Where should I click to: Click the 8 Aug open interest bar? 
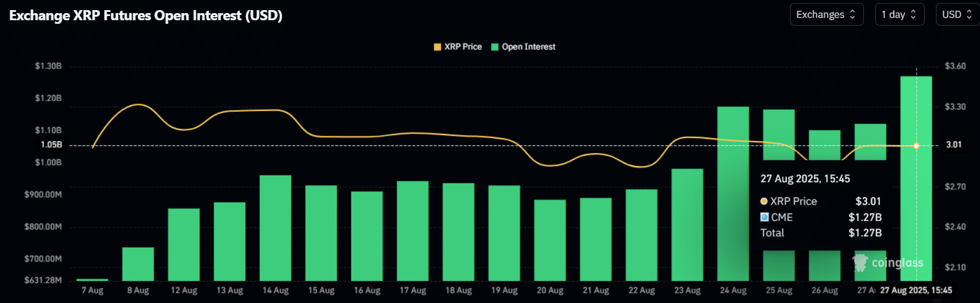coord(138,264)
